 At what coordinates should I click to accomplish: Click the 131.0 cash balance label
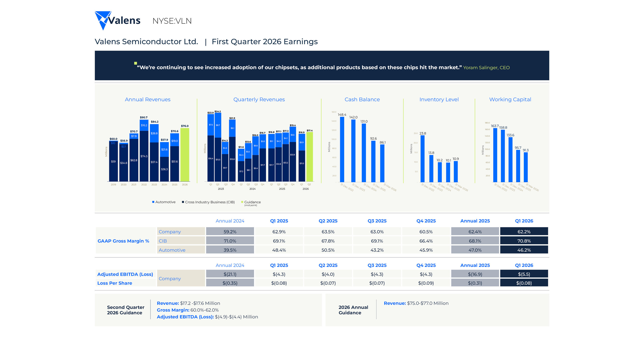tap(364, 121)
